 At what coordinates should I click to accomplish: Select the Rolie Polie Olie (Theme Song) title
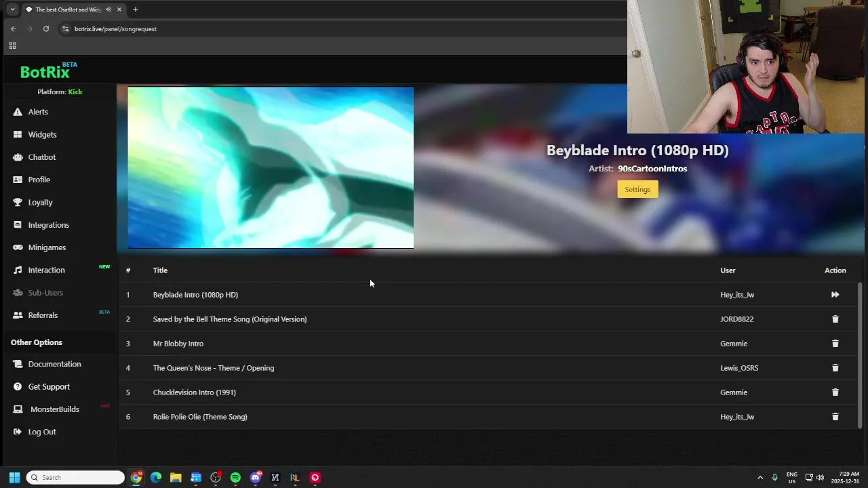[200, 417]
